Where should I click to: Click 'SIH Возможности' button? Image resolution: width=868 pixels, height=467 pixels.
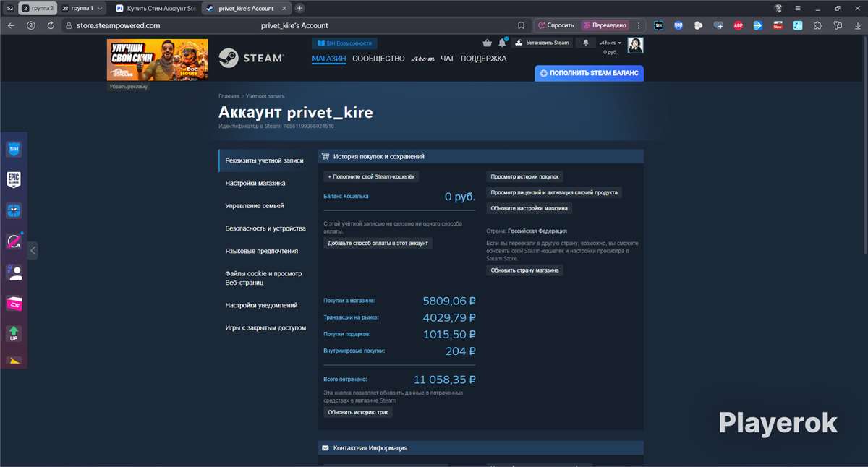pos(344,43)
